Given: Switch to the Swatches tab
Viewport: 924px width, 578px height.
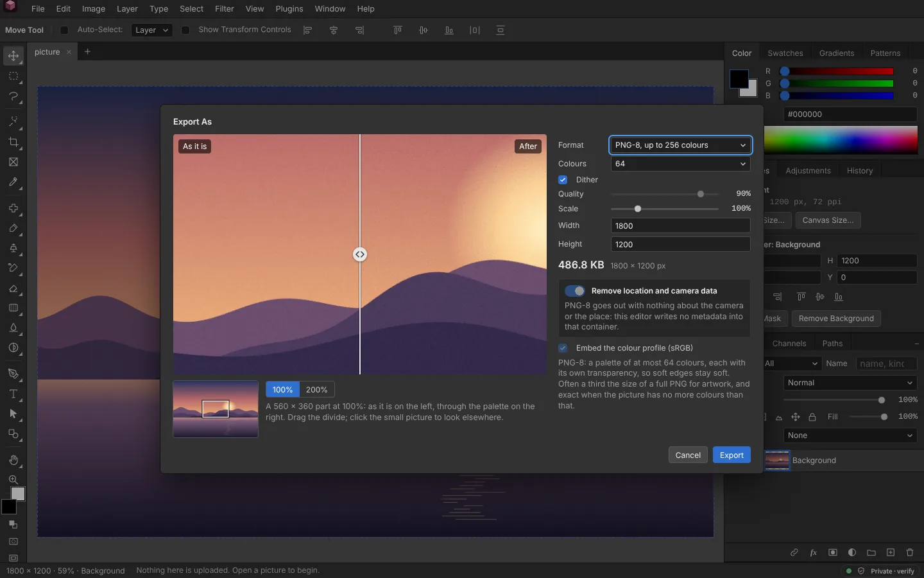Looking at the screenshot, I should 785,53.
